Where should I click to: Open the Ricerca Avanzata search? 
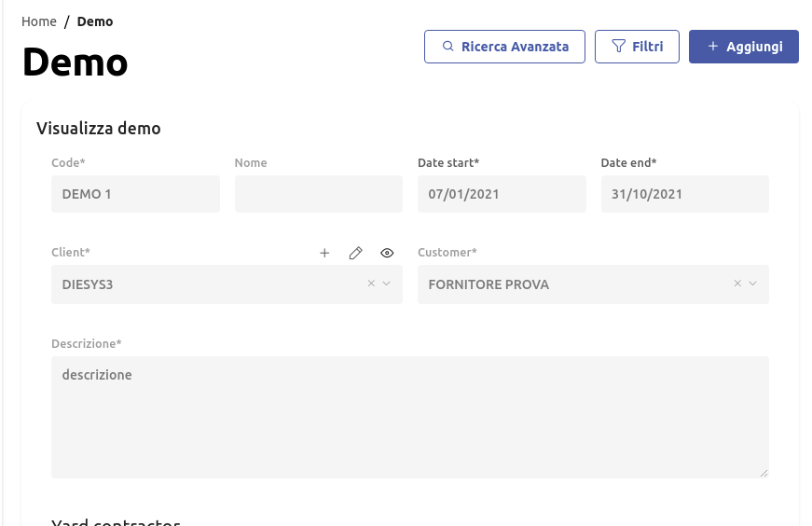pyautogui.click(x=504, y=47)
